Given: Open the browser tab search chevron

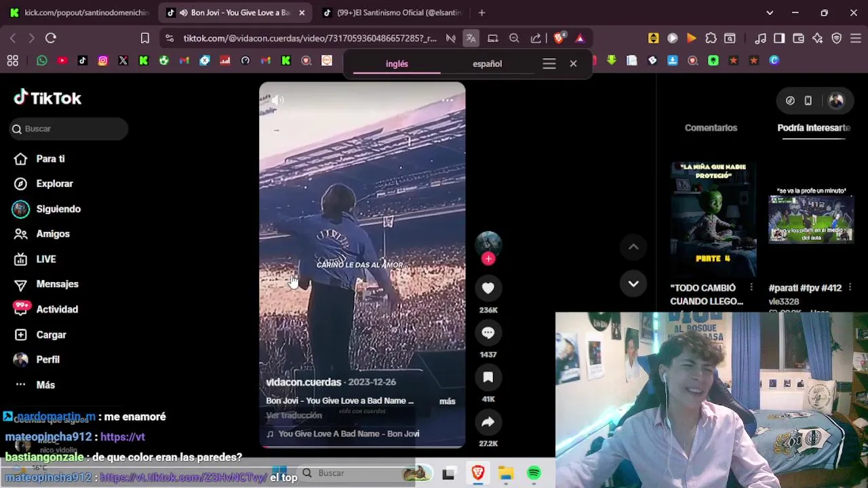Looking at the screenshot, I should 770,12.
